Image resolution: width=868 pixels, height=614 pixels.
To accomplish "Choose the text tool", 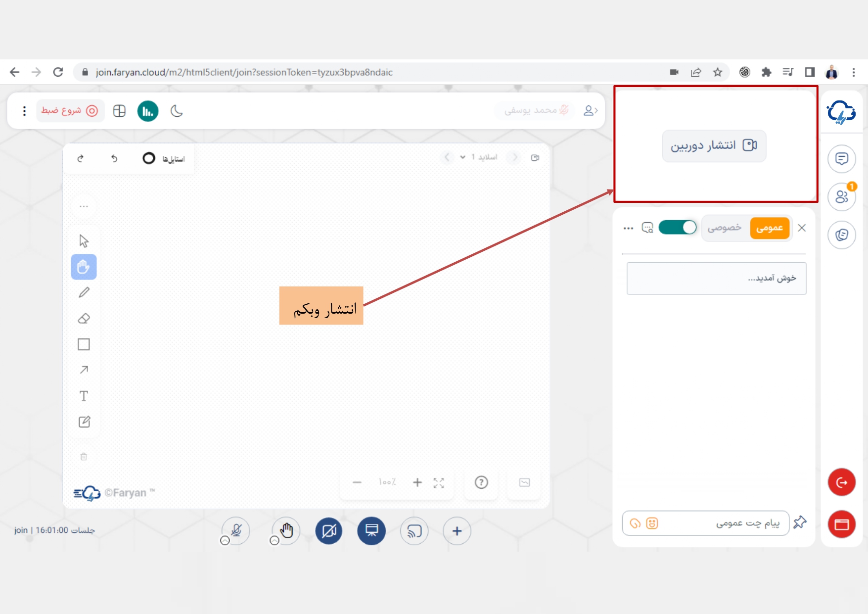I will click(84, 396).
